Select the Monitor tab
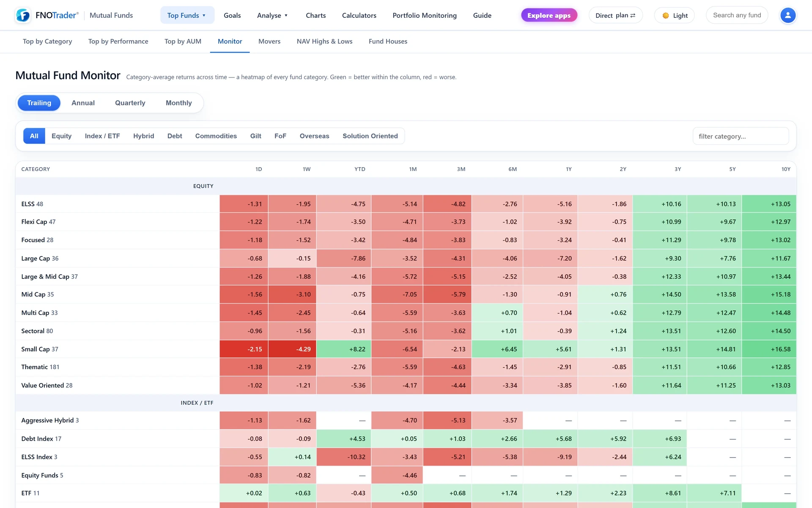 point(230,41)
